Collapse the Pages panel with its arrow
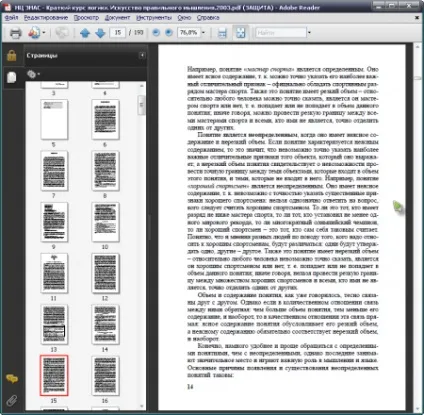The width and height of the screenshot is (424, 415). (142, 55)
